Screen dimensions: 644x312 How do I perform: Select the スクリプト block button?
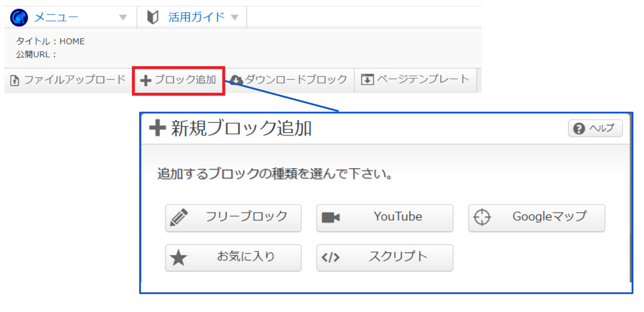(385, 257)
